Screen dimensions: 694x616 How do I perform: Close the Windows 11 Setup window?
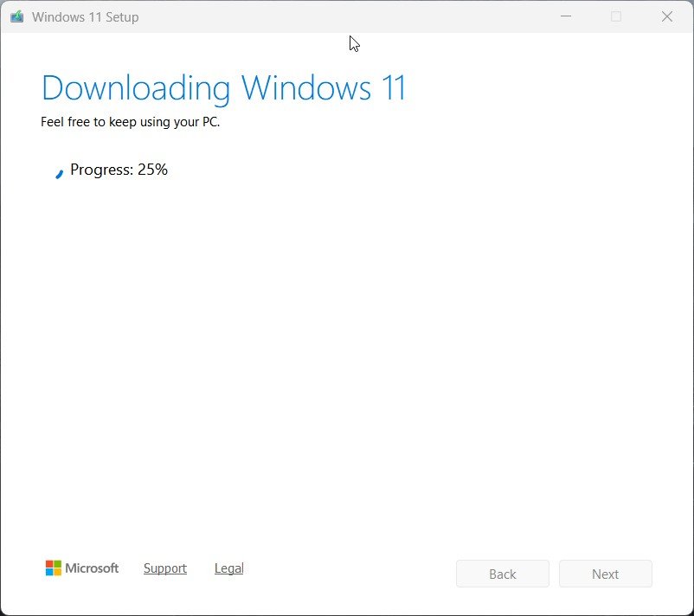tap(667, 16)
